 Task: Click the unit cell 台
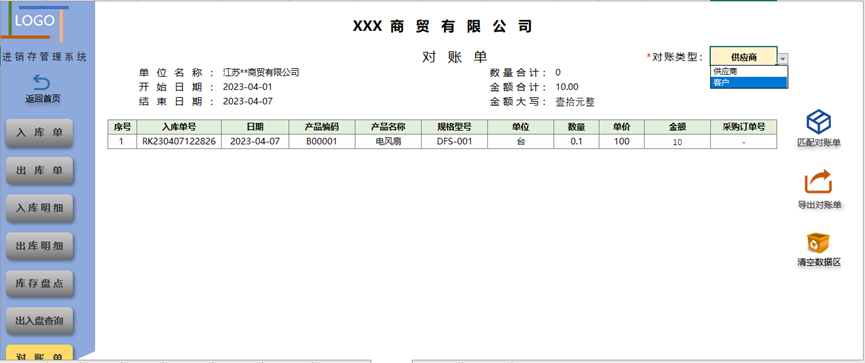[521, 141]
